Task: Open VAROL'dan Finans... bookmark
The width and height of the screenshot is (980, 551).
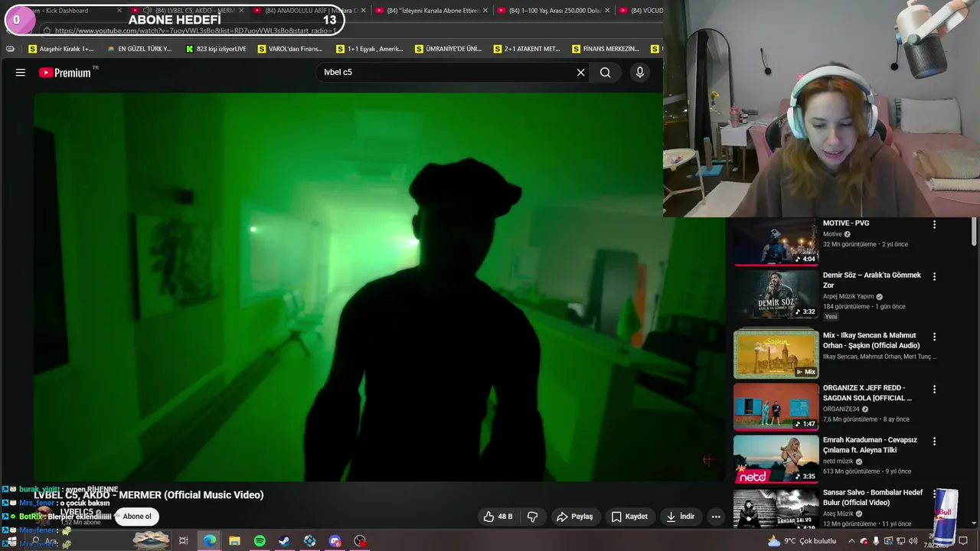Action: click(x=290, y=49)
